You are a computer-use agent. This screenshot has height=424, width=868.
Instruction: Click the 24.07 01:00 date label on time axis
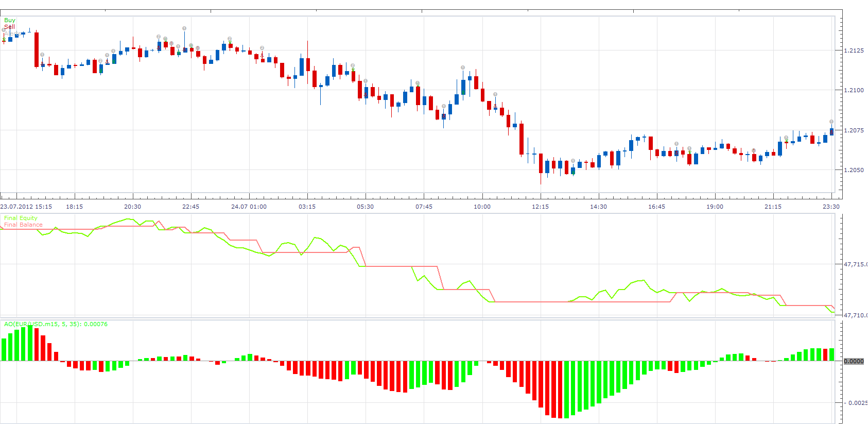pos(249,207)
